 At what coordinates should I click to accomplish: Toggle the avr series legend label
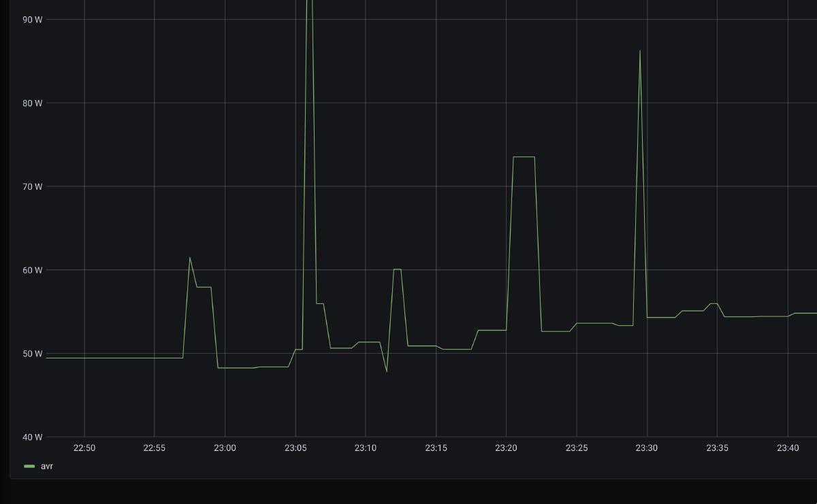pos(47,466)
